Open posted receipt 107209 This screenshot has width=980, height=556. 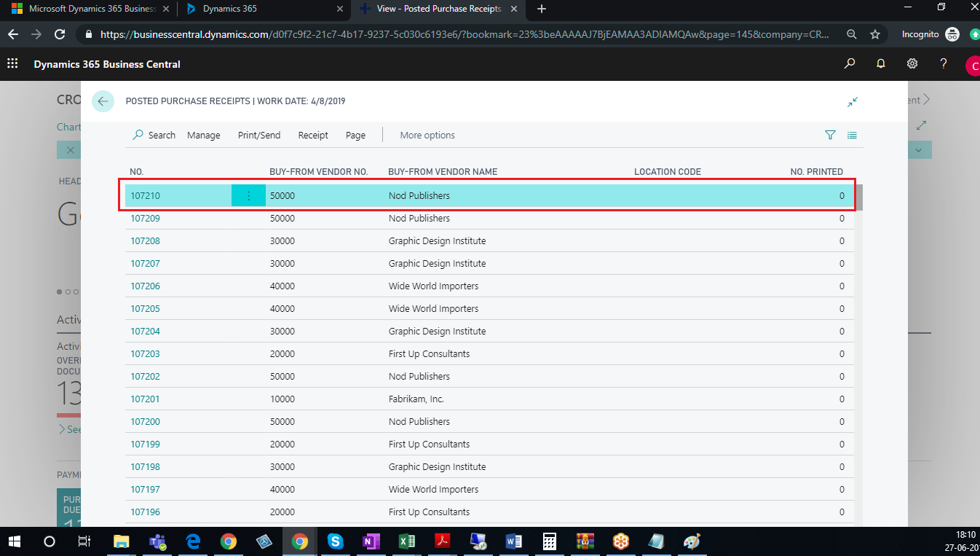click(x=145, y=219)
